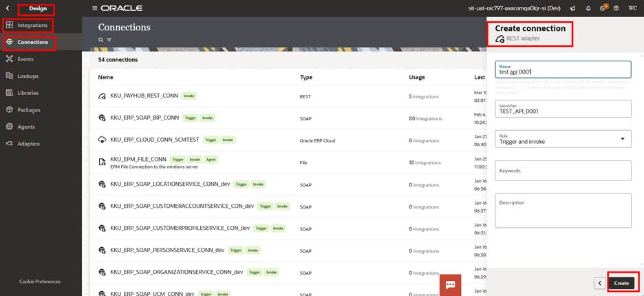
Task: Sort by the Name column header
Action: (x=105, y=77)
